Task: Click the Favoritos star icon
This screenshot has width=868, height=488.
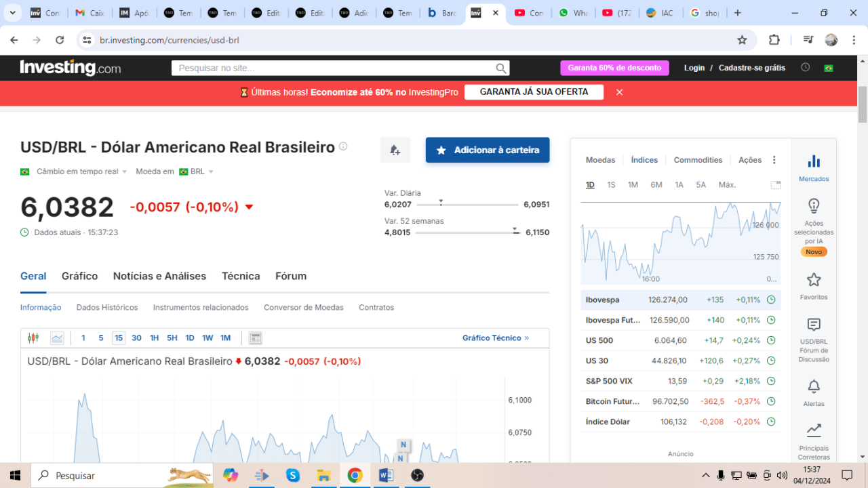Action: coord(814,279)
